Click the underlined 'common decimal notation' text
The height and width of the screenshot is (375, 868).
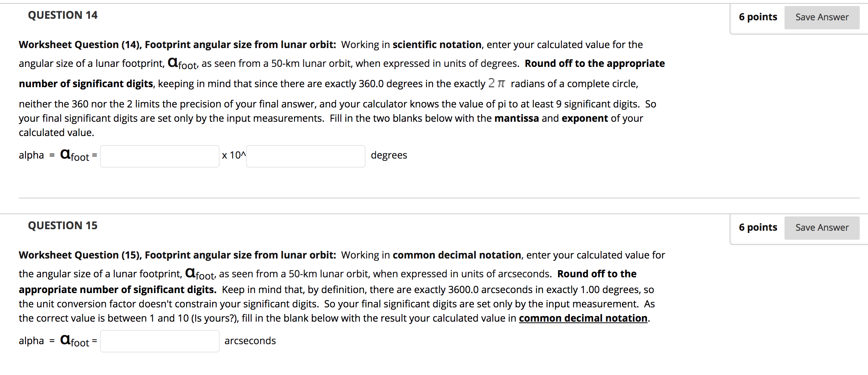(583, 318)
